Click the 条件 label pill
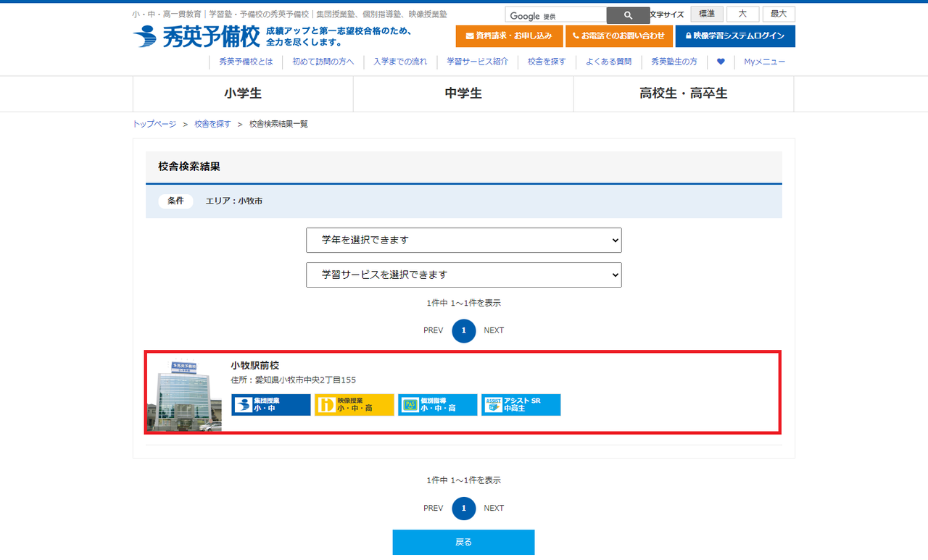The width and height of the screenshot is (928, 560). (x=175, y=201)
